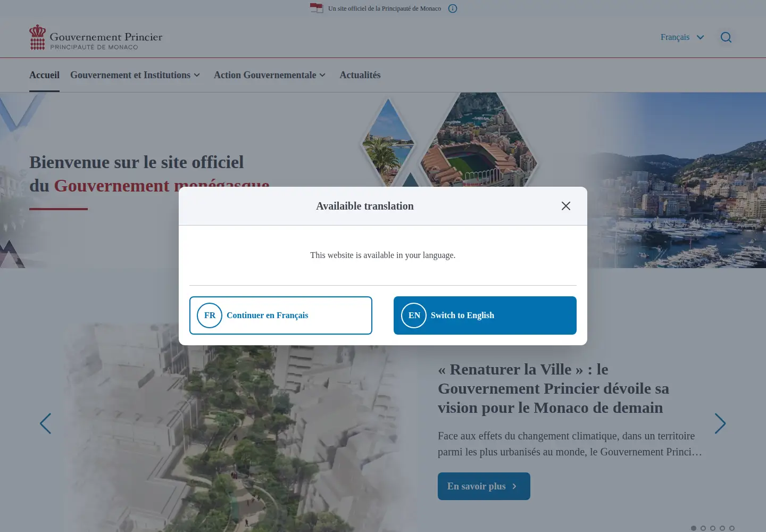The width and height of the screenshot is (766, 532).
Task: Open the search magnifier icon
Action: click(726, 37)
